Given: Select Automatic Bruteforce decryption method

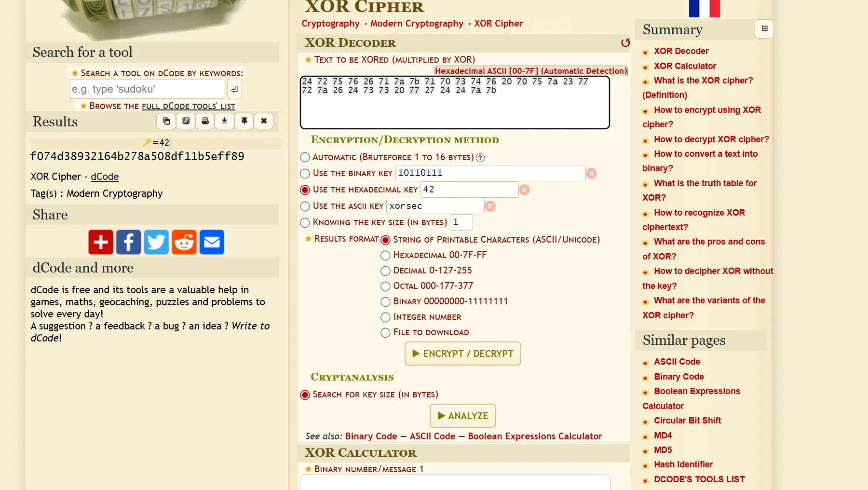Looking at the screenshot, I should 305,157.
